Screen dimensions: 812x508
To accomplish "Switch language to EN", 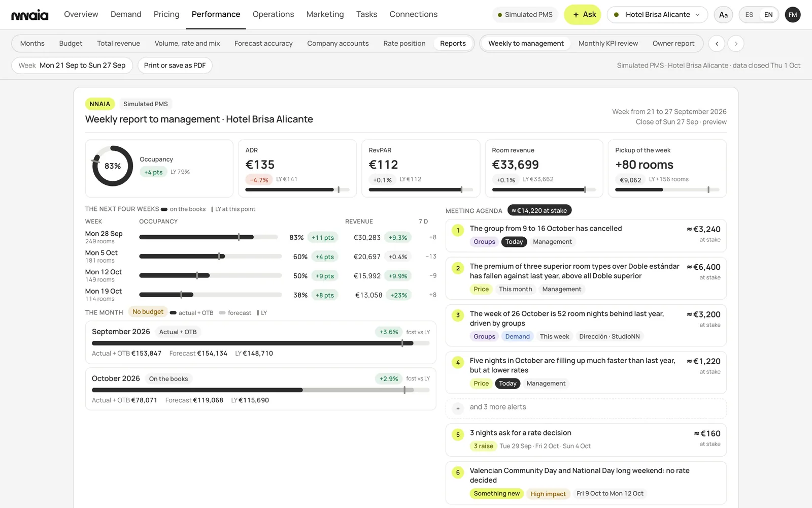I will coord(768,15).
